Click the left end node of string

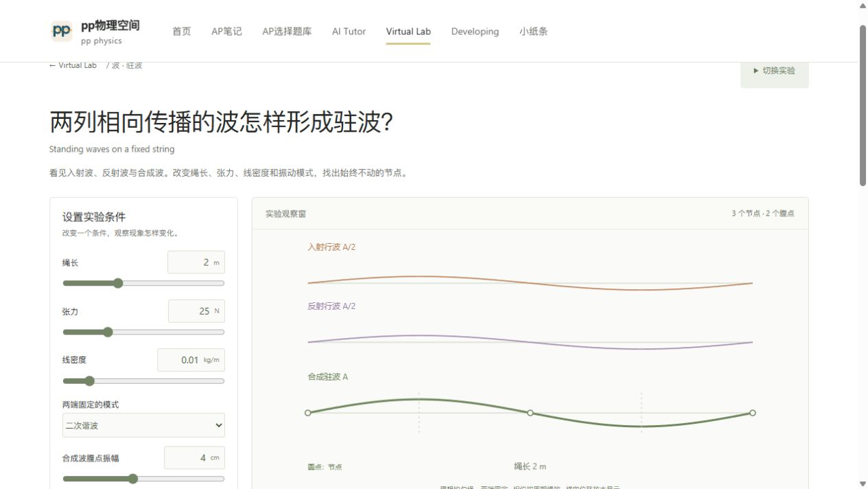coord(308,413)
